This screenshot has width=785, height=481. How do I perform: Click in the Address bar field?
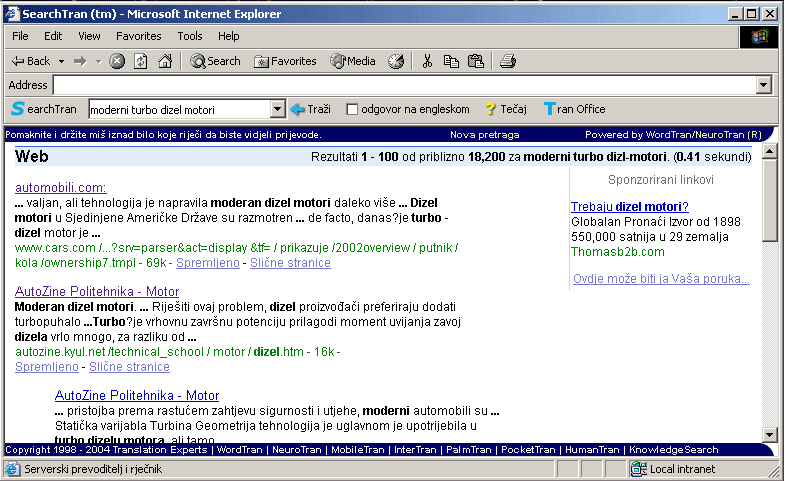coord(405,85)
